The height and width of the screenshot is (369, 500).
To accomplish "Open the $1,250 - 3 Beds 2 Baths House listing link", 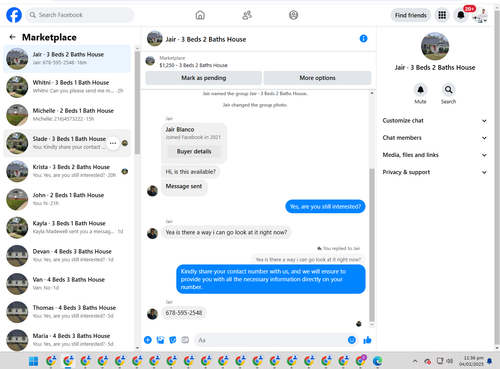I will click(x=193, y=65).
